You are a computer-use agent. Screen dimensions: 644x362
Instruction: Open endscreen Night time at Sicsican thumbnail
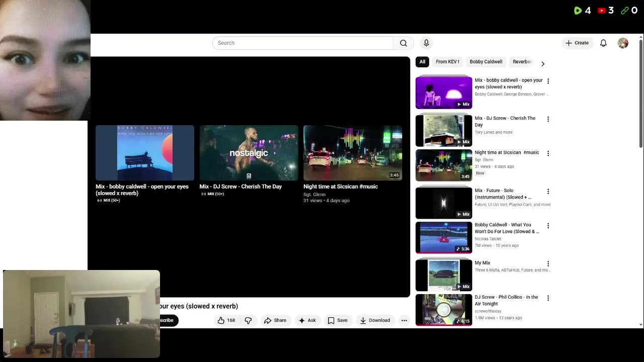coord(353,153)
